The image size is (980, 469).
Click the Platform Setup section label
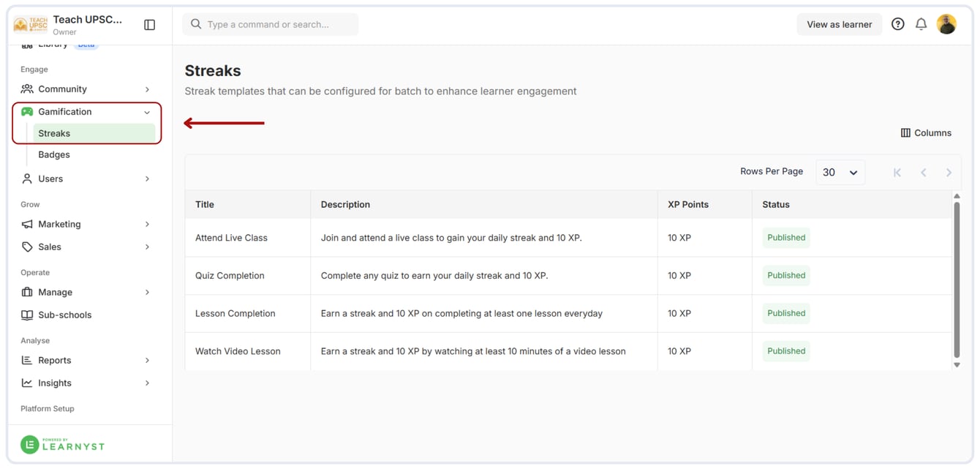click(x=48, y=408)
